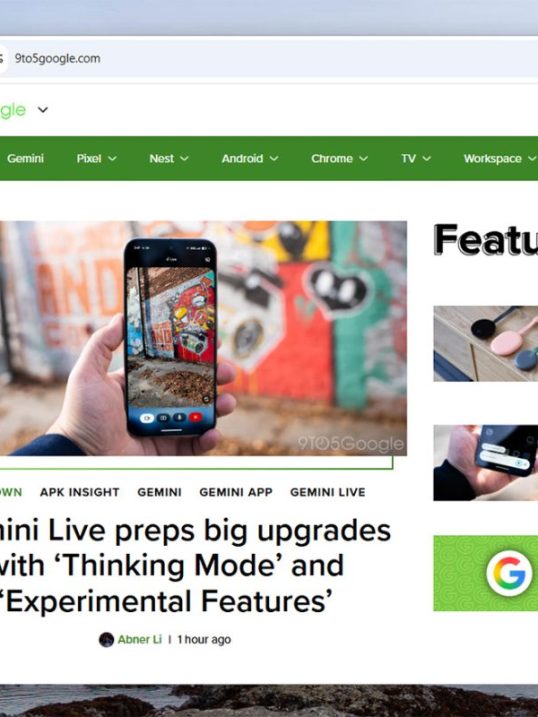Screen dimensions: 538x717
Task: Select the APK INSIGHT tag
Action: click(80, 492)
